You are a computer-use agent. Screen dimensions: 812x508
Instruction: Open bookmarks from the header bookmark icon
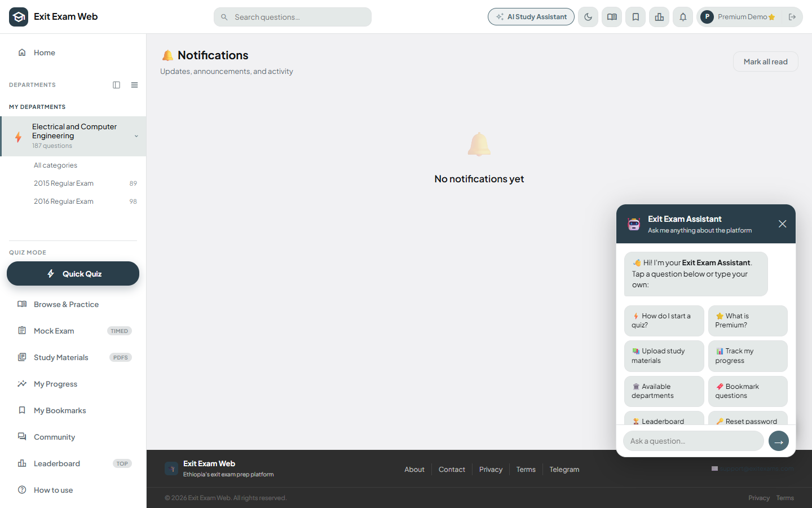tap(636, 17)
